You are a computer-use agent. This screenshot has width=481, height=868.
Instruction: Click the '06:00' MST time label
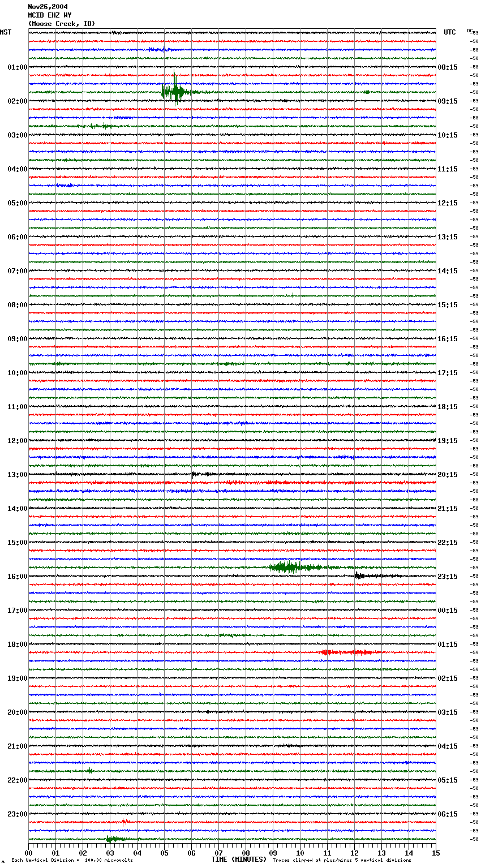(18, 237)
